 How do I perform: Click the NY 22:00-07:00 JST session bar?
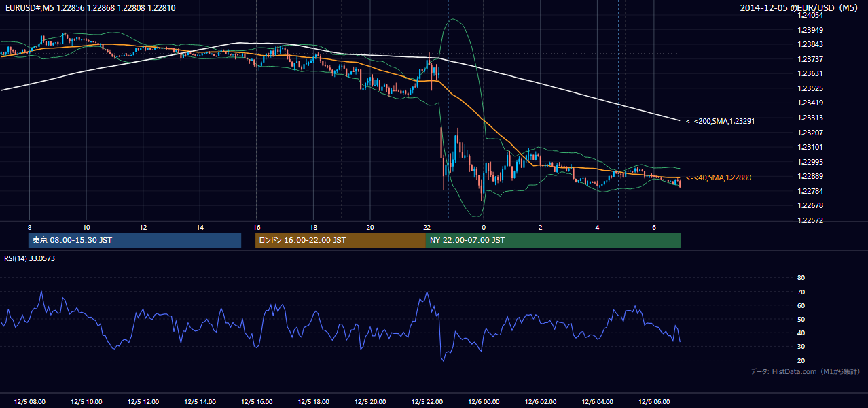(x=554, y=240)
